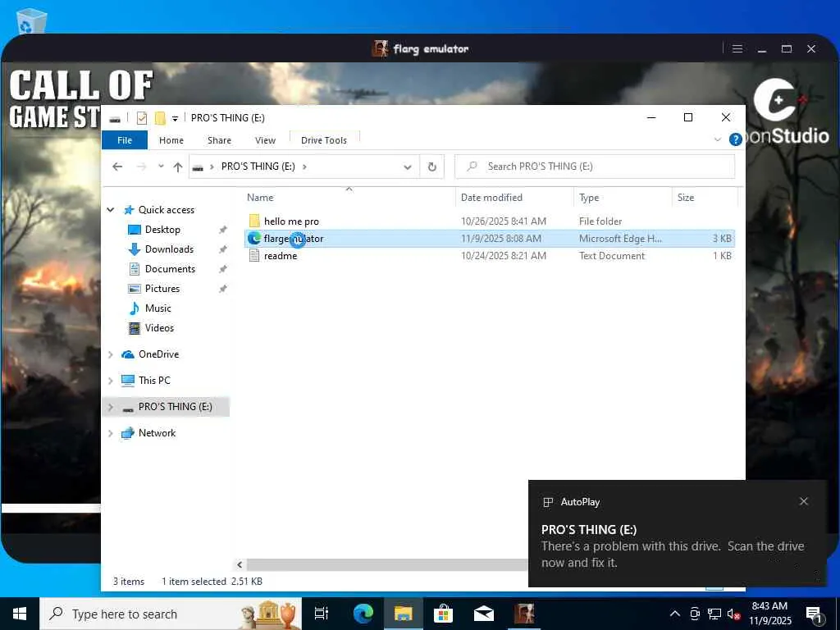
Task: Click the network tray icon
Action: [714, 614]
